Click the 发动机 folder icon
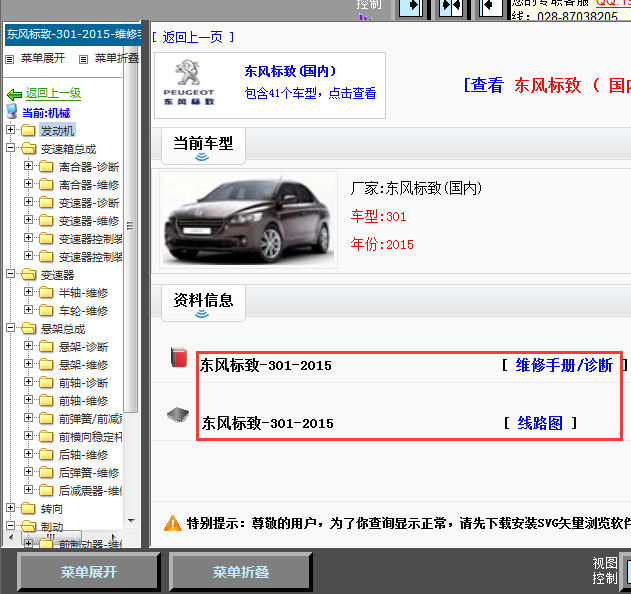 pos(28,130)
